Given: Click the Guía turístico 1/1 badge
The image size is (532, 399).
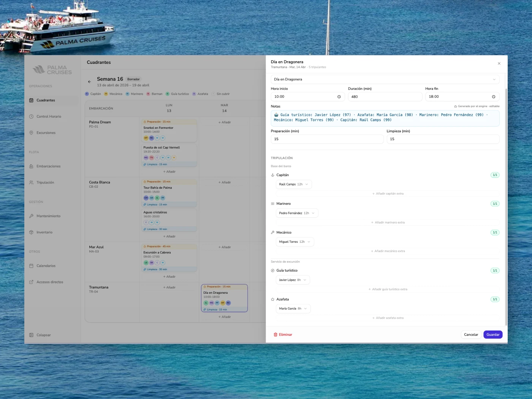Looking at the screenshot, I should [495, 271].
